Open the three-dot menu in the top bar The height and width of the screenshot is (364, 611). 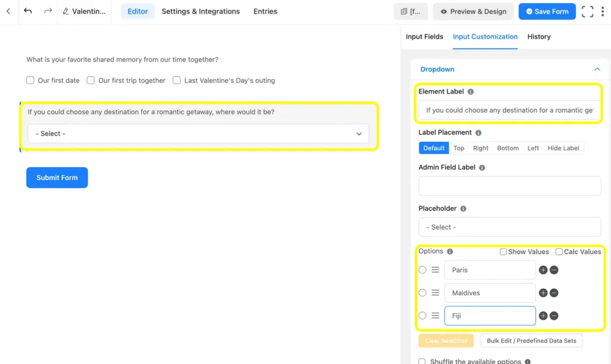pyautogui.click(x=603, y=11)
